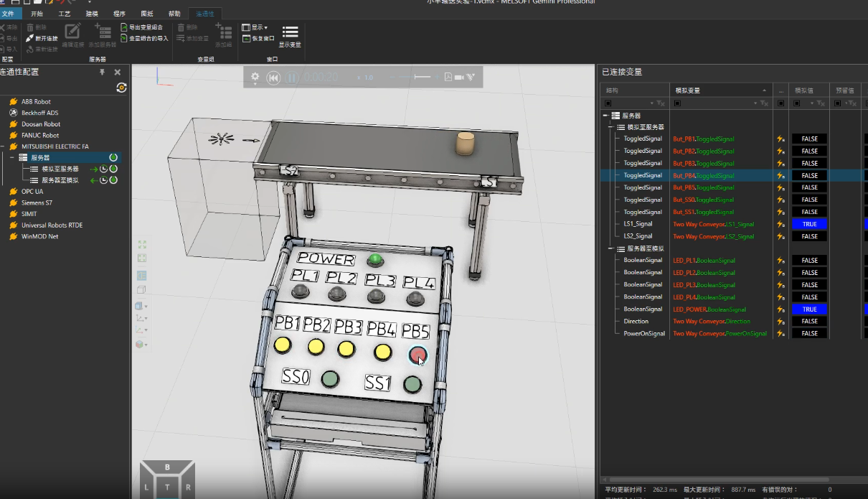
Task: Collapse the 服务器至模拟 group in variables table
Action: (611, 248)
